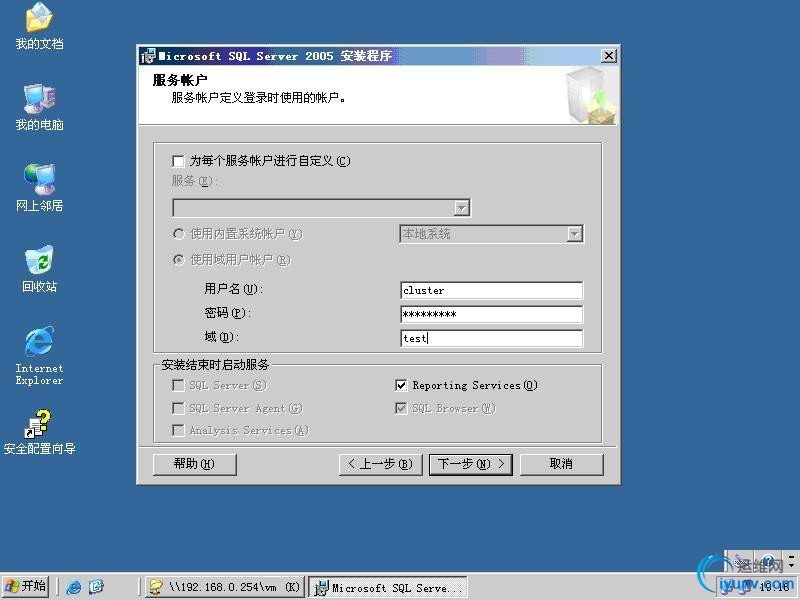Click the 密码 password field
The height and width of the screenshot is (600, 800).
coord(491,314)
